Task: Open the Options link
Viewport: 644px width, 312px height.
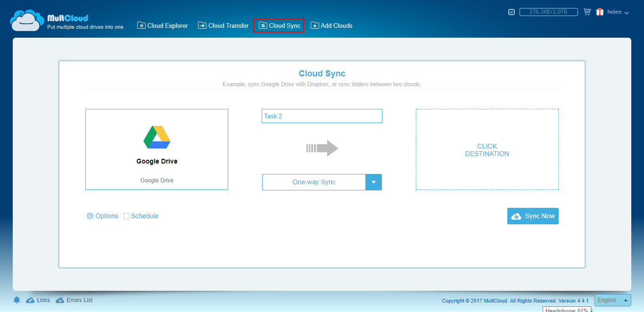Action: pyautogui.click(x=107, y=216)
